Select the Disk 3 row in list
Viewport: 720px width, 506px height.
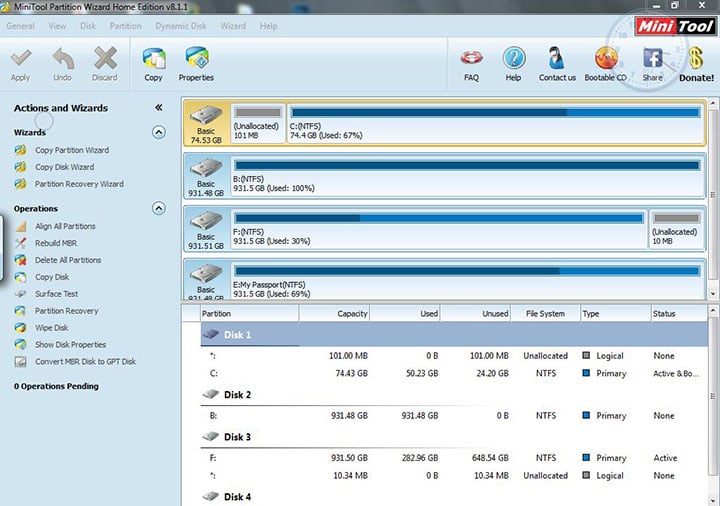pyautogui.click(x=454, y=437)
